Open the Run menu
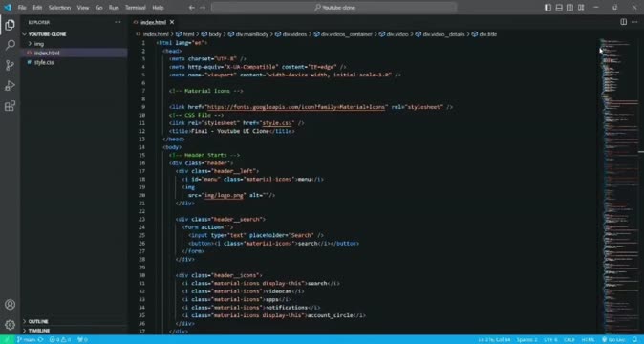Screen dimensions: 644x344 114,8
